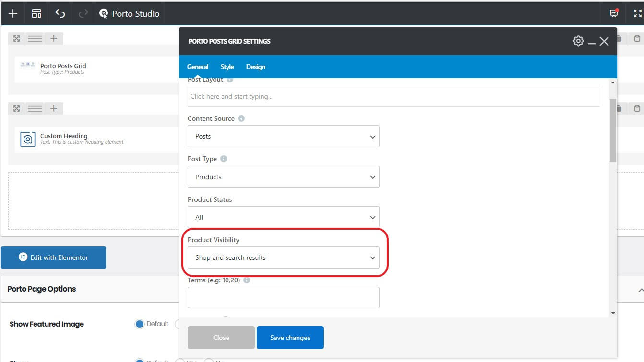Click the Save changes button
The width and height of the screenshot is (644, 362).
pos(290,338)
